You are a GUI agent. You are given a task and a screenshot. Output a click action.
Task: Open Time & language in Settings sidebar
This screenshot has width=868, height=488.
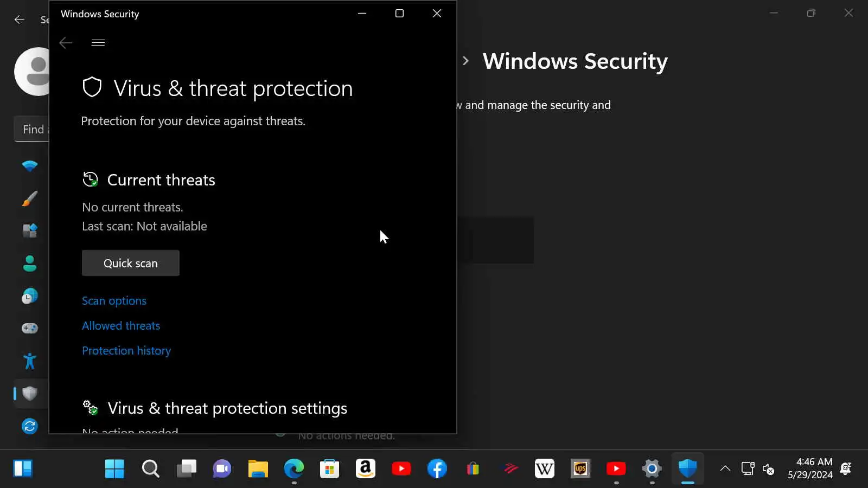30,296
